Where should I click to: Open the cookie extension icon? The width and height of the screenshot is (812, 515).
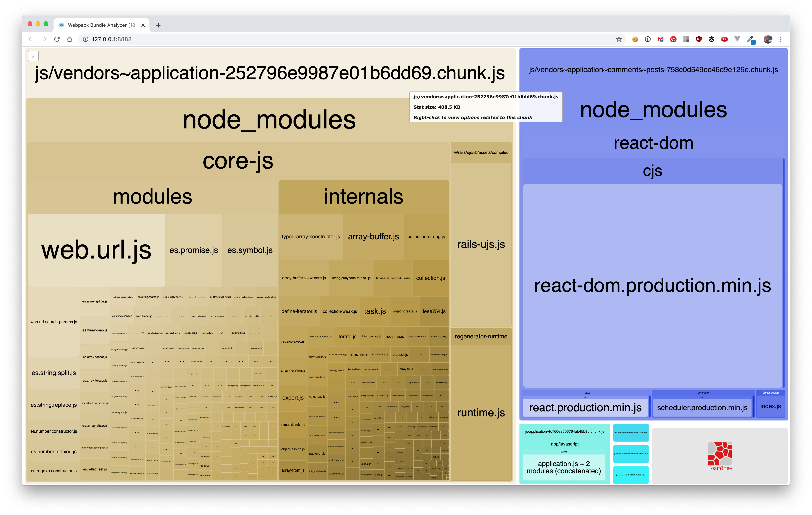[x=635, y=39]
